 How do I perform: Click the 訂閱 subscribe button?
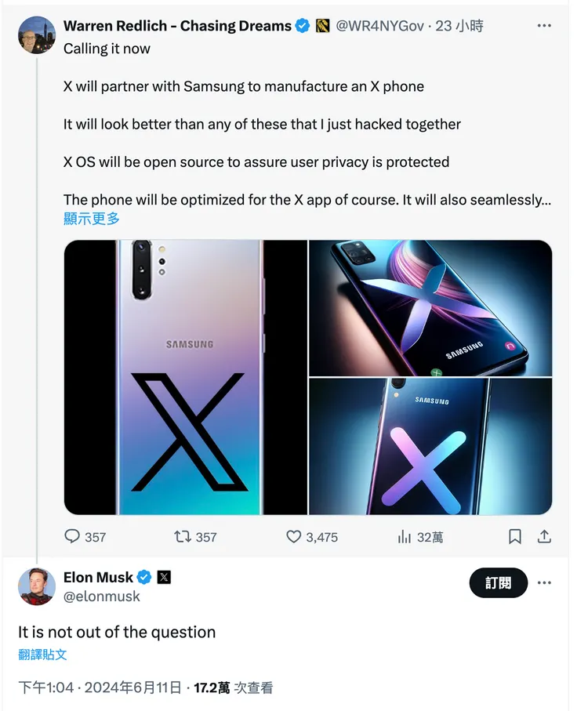tap(498, 583)
